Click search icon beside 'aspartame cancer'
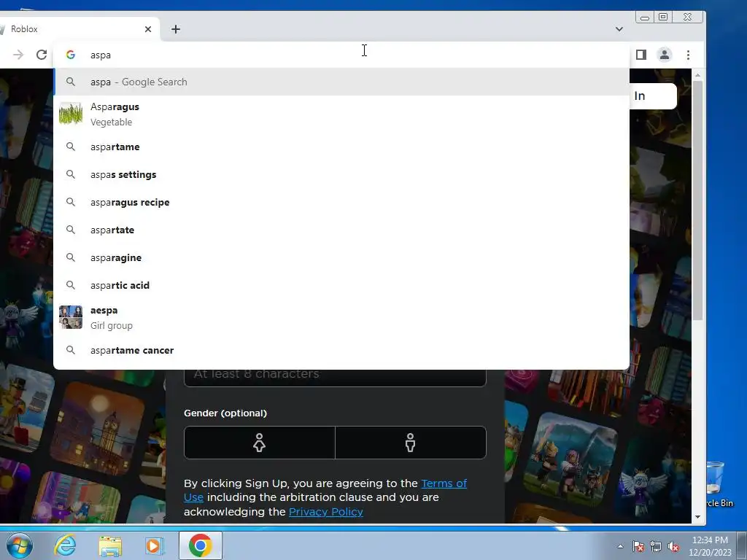Image resolution: width=747 pixels, height=560 pixels. coord(71,350)
